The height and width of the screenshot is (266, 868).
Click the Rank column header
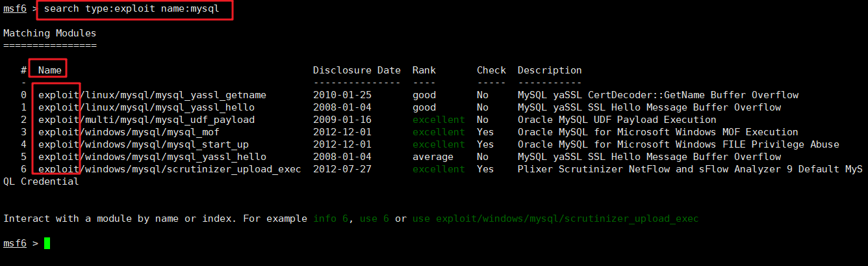coord(424,70)
